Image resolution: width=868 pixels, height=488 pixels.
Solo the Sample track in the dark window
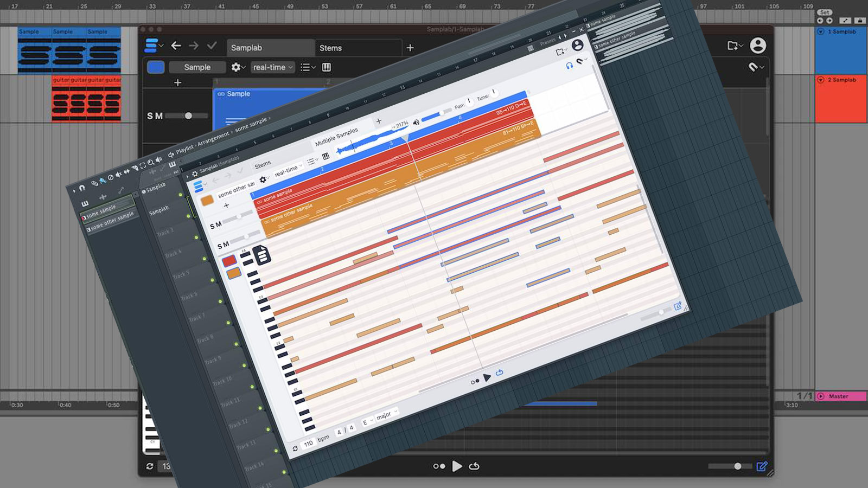150,116
